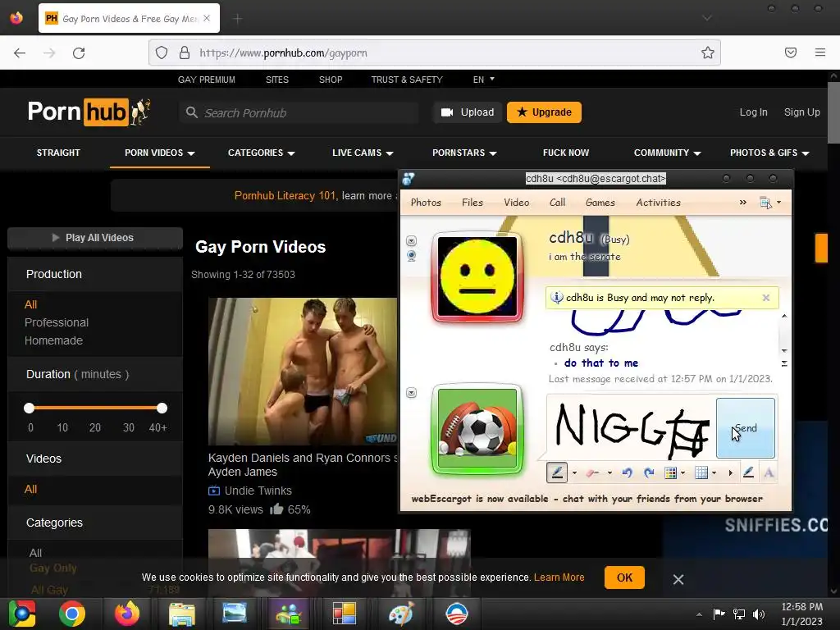Open the grid background dropdown arrow

pyautogui.click(x=714, y=473)
